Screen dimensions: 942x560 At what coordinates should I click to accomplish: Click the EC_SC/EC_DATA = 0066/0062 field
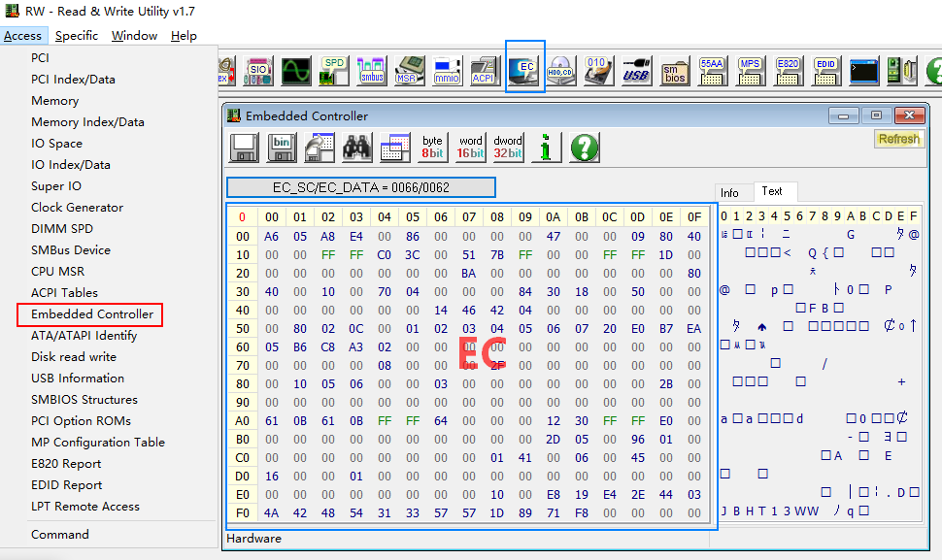coord(361,187)
